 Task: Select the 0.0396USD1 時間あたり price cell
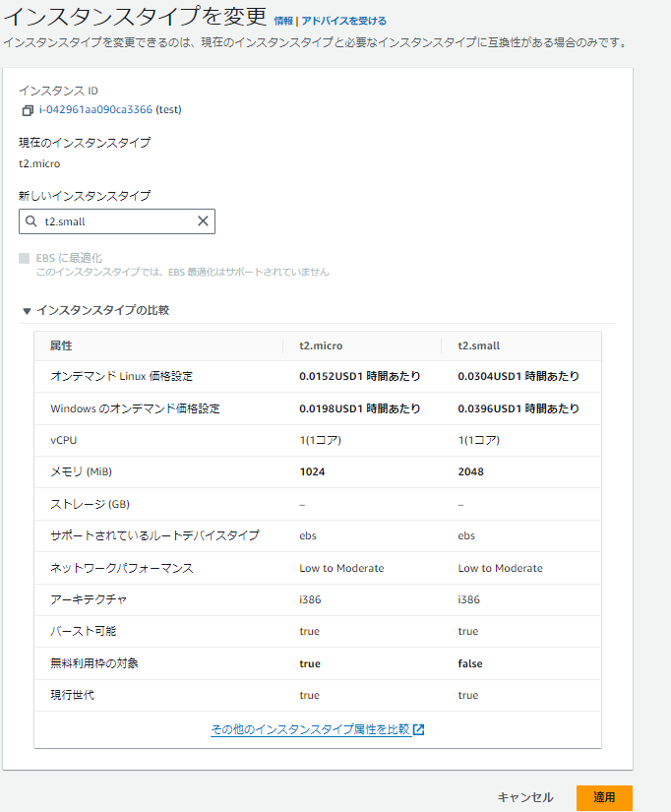(x=518, y=408)
